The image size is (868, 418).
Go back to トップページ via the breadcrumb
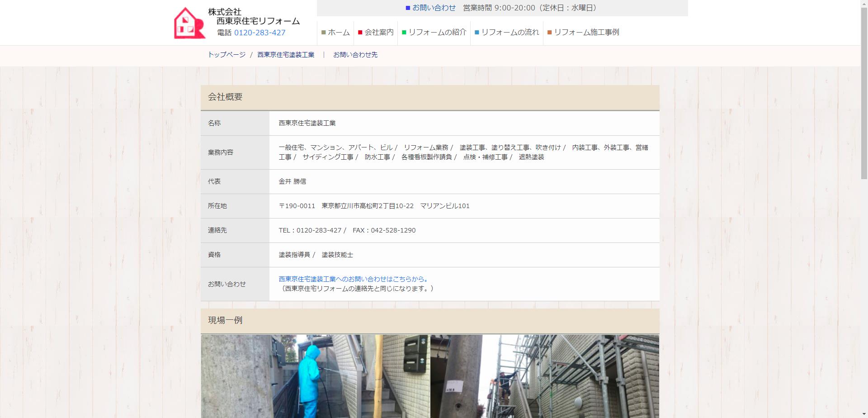(226, 55)
